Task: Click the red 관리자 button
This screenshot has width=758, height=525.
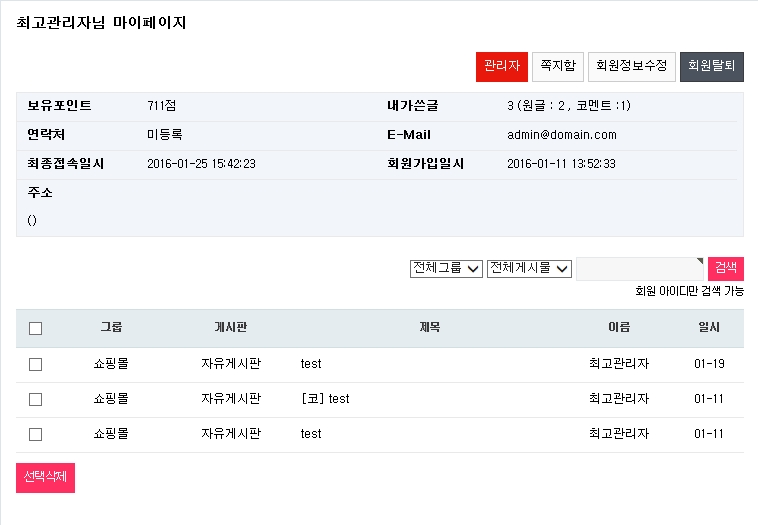Action: tap(501, 66)
